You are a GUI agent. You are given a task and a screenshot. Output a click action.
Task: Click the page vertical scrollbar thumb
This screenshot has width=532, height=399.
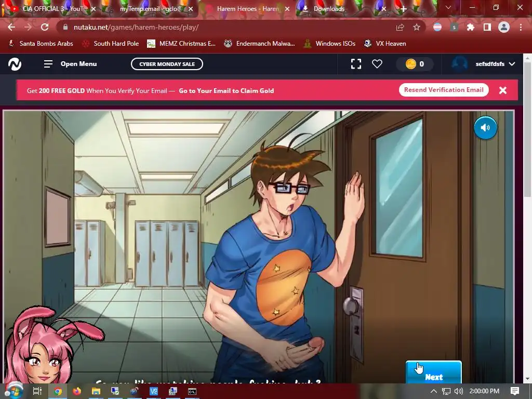pyautogui.click(x=527, y=129)
